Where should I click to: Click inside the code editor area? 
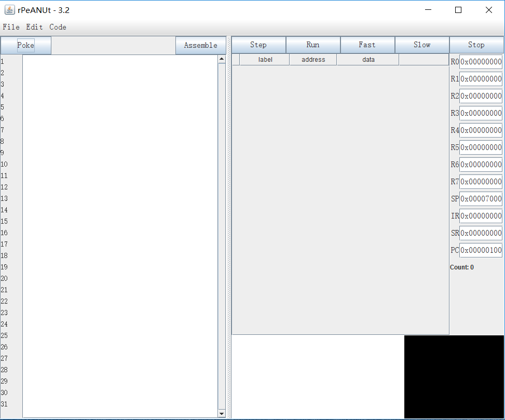click(x=120, y=236)
